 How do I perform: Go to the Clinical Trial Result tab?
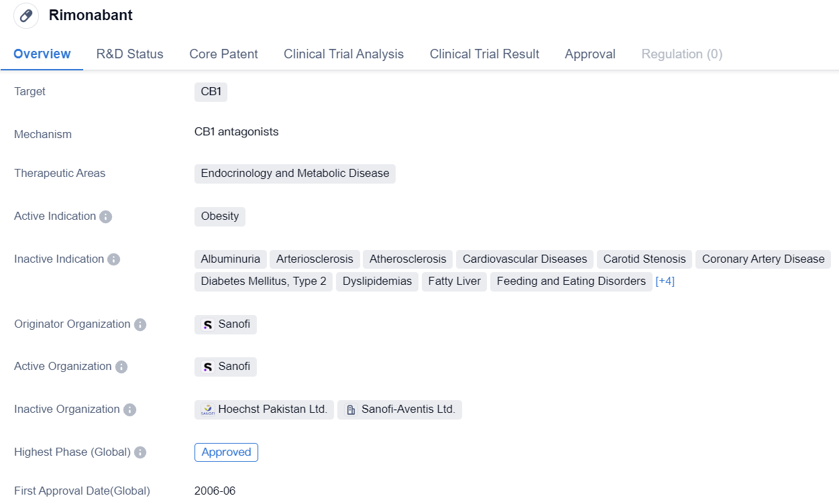484,54
